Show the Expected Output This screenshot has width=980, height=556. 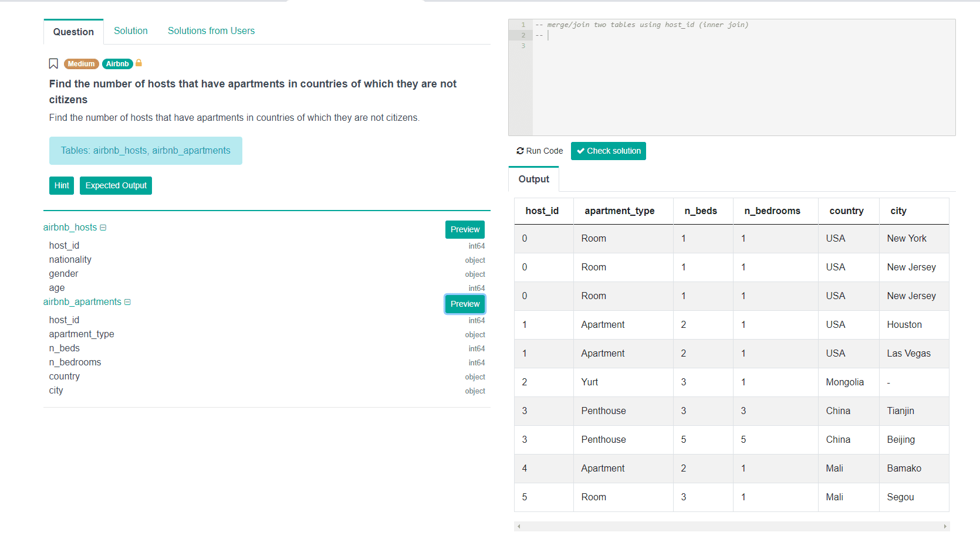coord(116,185)
